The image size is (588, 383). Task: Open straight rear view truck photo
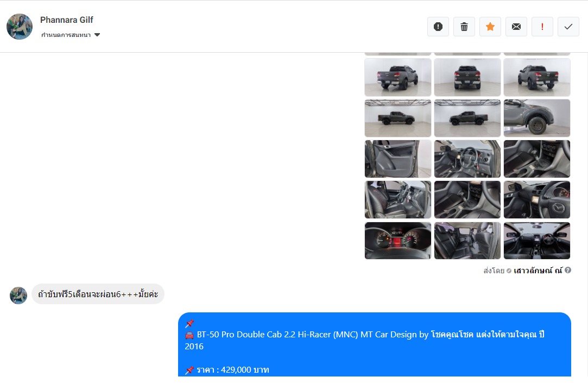(467, 77)
